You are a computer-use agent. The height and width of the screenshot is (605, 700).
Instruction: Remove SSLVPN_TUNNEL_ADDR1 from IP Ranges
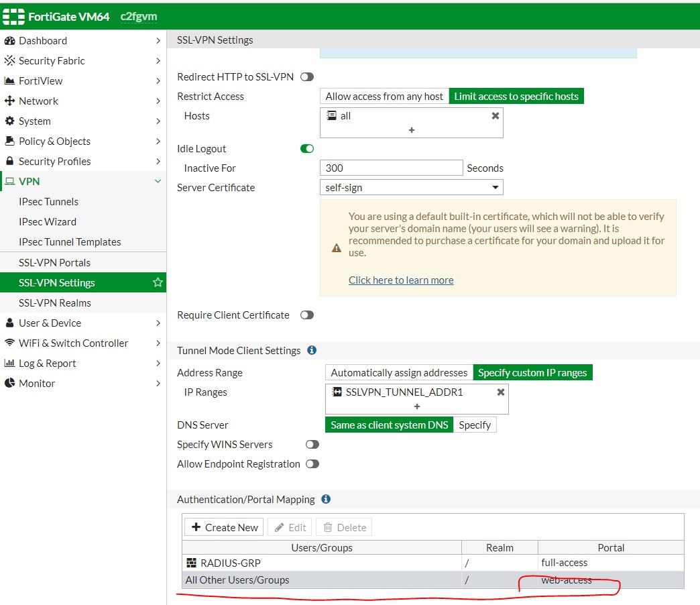tap(500, 392)
